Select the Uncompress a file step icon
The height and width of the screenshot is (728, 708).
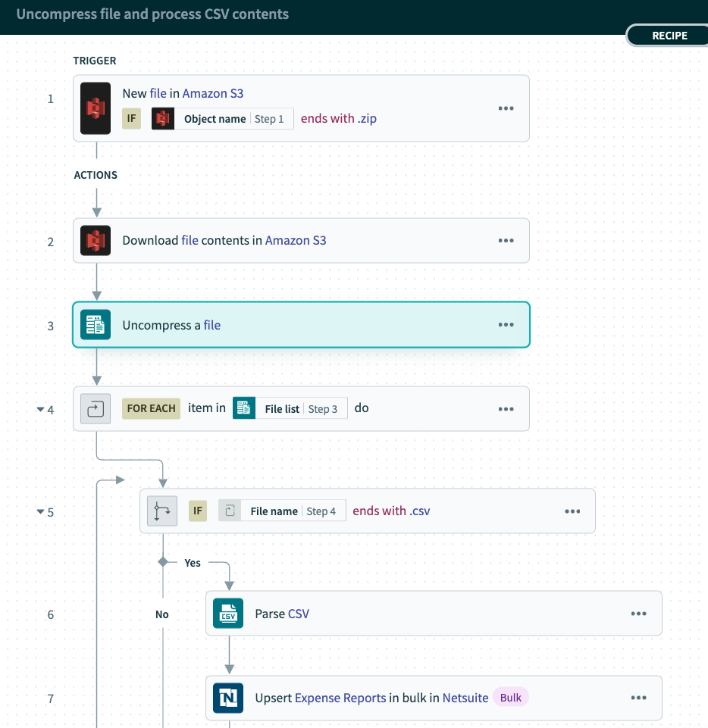point(96,324)
